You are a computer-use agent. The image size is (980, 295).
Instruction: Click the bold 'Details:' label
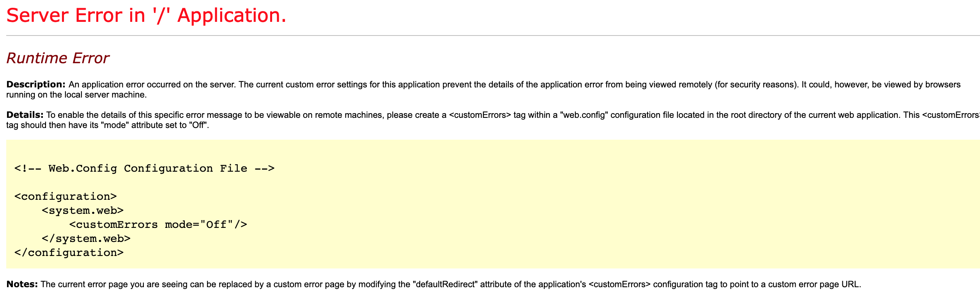point(25,115)
